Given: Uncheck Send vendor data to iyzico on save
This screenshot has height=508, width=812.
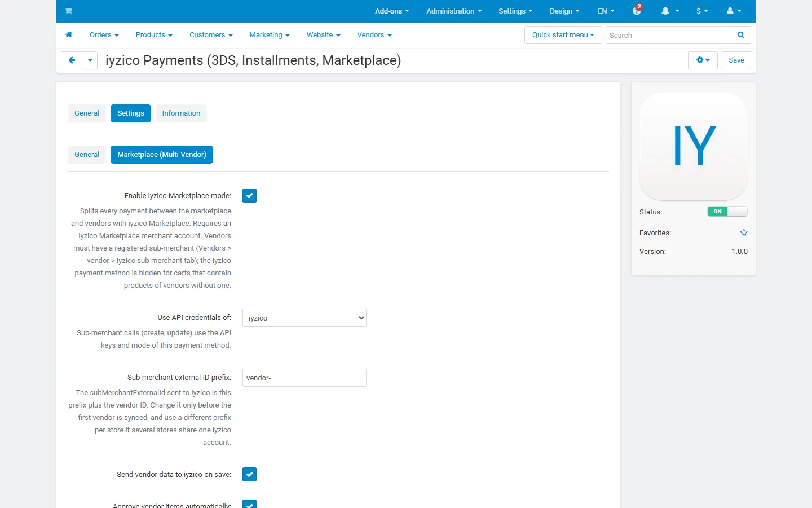Looking at the screenshot, I should pos(249,475).
